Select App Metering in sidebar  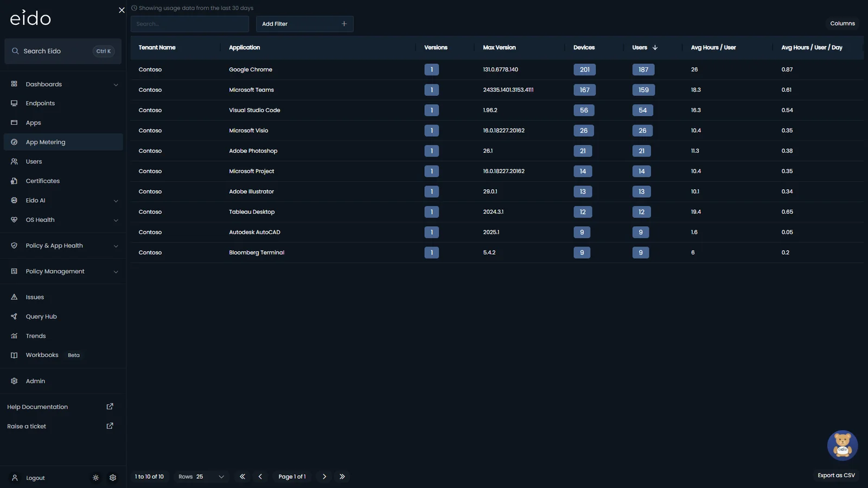point(63,142)
